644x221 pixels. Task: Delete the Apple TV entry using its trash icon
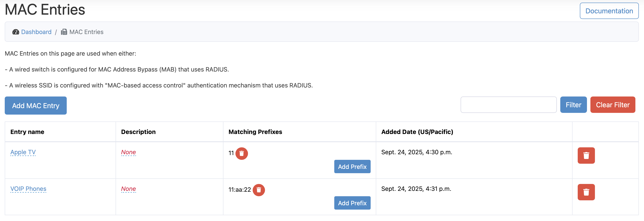click(586, 156)
